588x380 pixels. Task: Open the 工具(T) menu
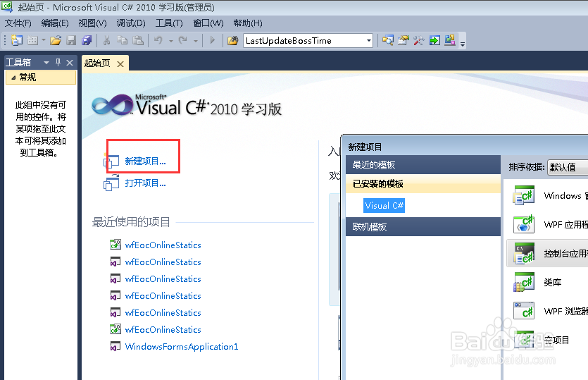click(169, 23)
